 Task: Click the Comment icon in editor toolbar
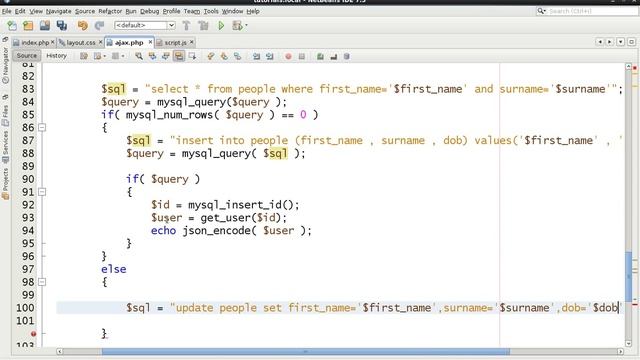pos(320,56)
